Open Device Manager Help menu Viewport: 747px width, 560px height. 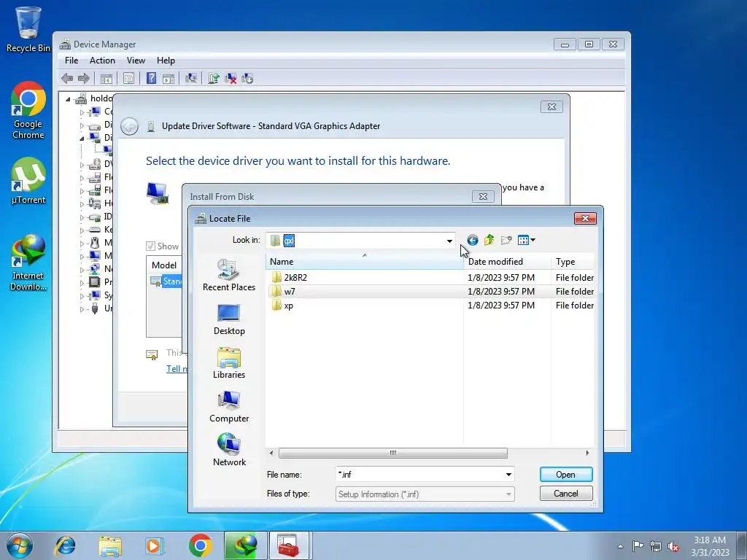coord(166,61)
